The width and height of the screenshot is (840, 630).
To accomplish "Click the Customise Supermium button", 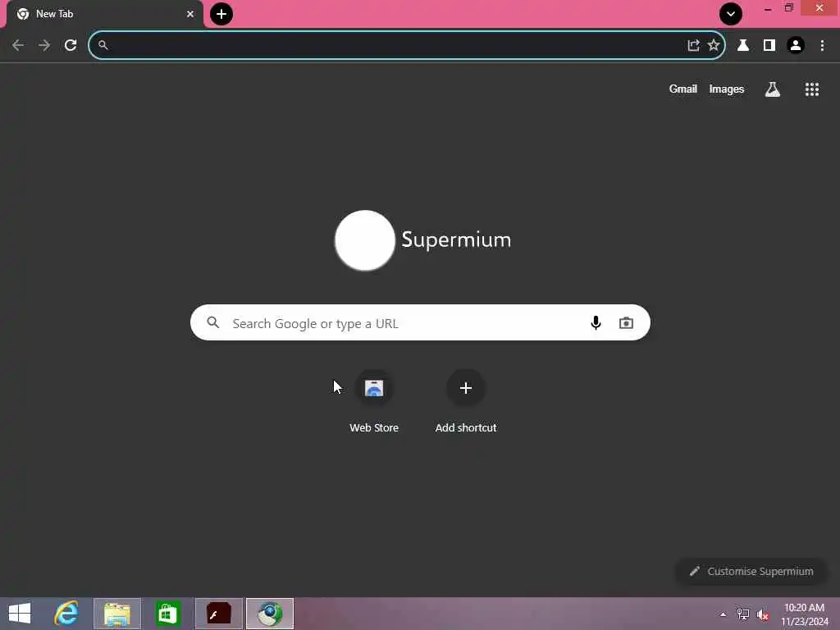I will 751,572.
